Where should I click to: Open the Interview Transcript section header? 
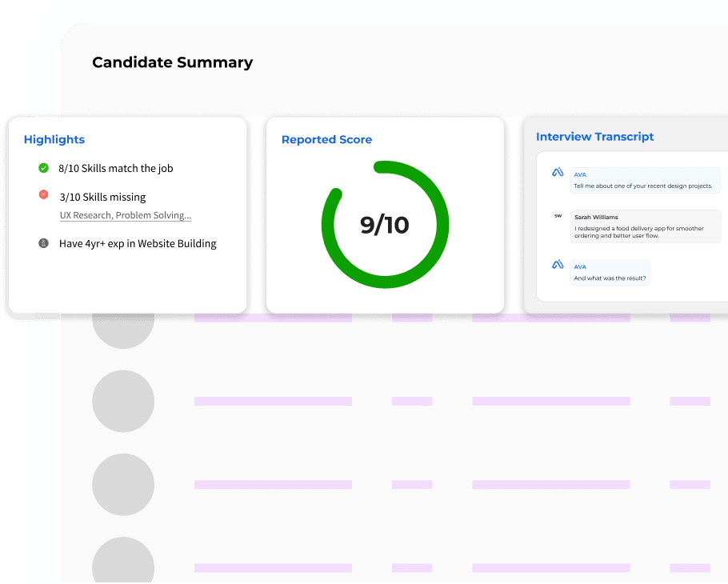[595, 136]
